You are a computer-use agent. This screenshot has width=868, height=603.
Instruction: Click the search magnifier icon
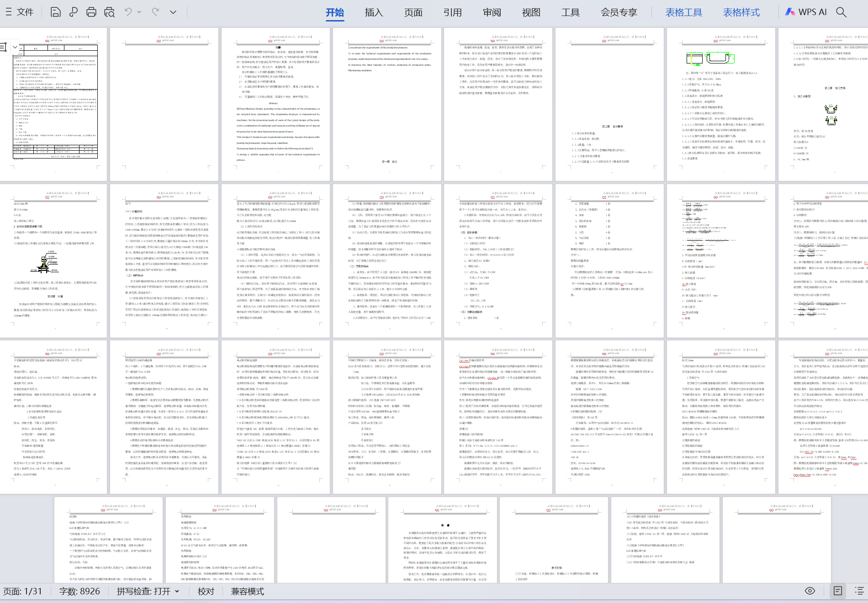click(x=842, y=12)
